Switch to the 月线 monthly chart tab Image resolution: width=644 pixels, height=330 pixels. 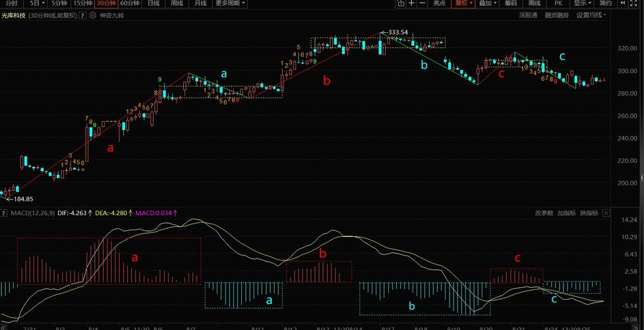pyautogui.click(x=200, y=3)
